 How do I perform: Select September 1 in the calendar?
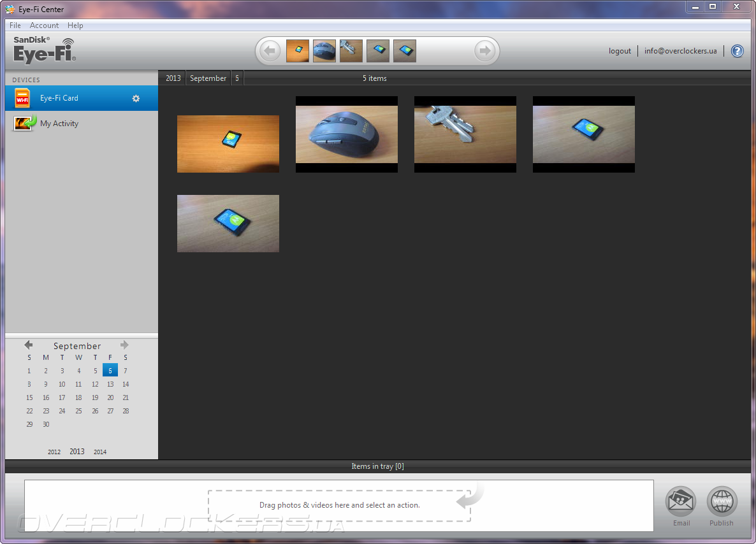coord(29,371)
